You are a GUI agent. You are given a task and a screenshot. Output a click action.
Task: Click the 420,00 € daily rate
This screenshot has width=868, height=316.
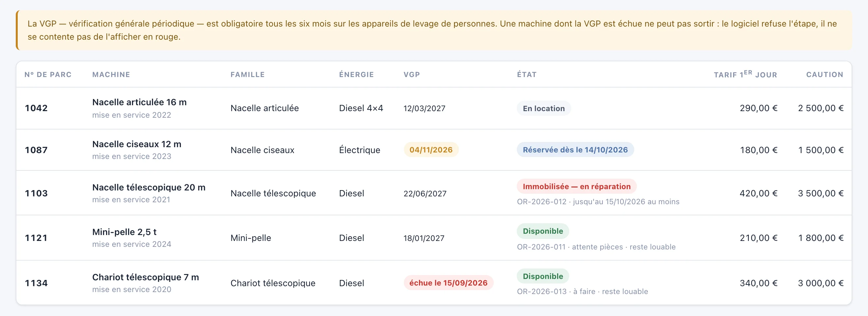pyautogui.click(x=758, y=193)
